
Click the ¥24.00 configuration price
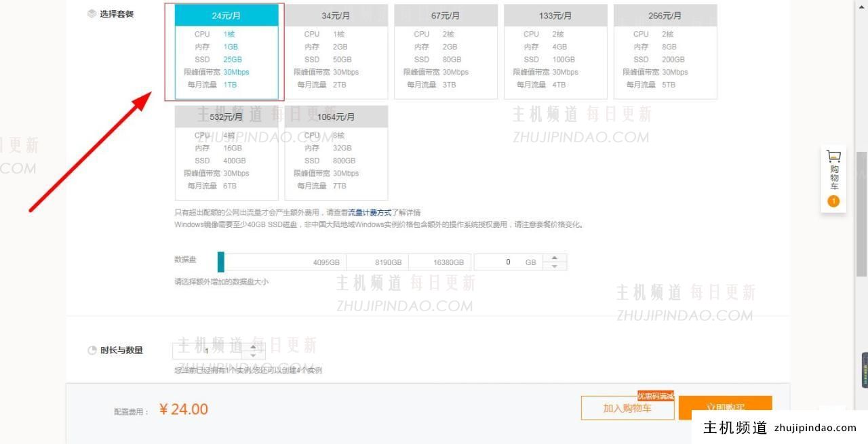pyautogui.click(x=184, y=409)
